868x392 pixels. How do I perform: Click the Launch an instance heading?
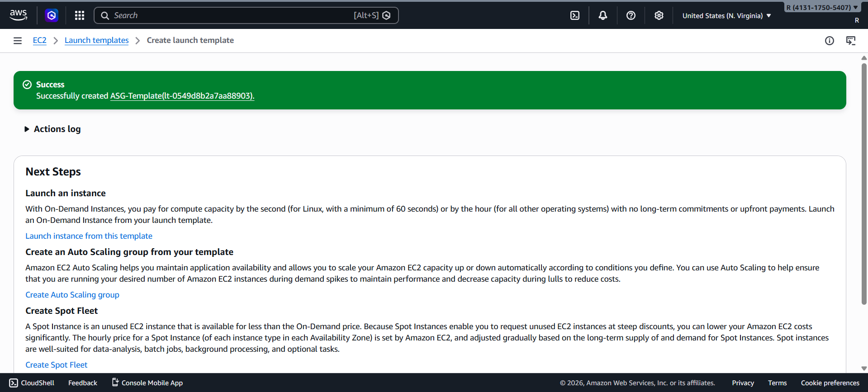pyautogui.click(x=66, y=193)
